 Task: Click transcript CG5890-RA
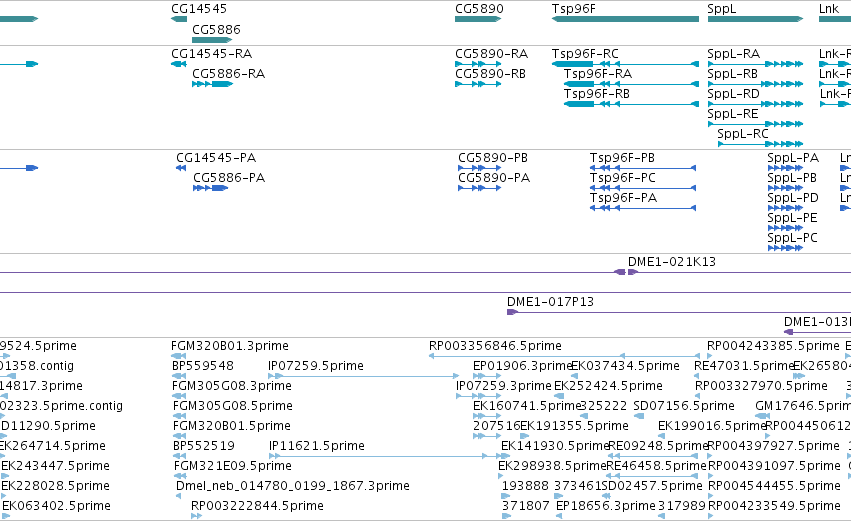[x=491, y=54]
